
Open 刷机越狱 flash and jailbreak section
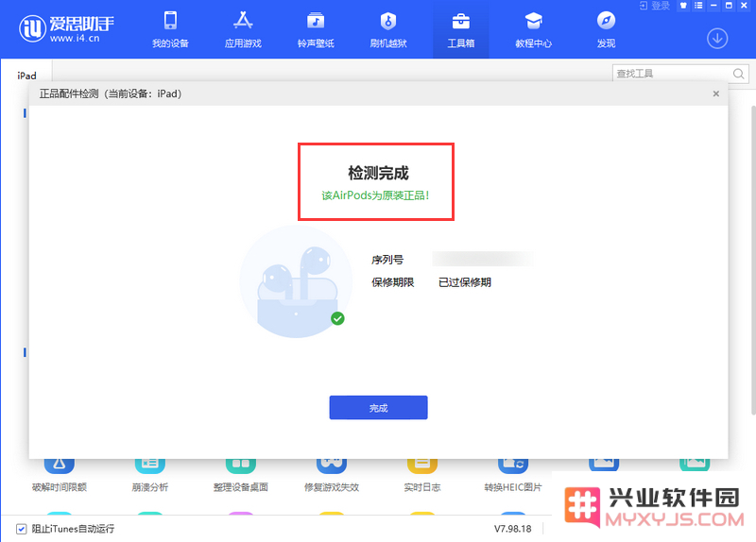388,29
